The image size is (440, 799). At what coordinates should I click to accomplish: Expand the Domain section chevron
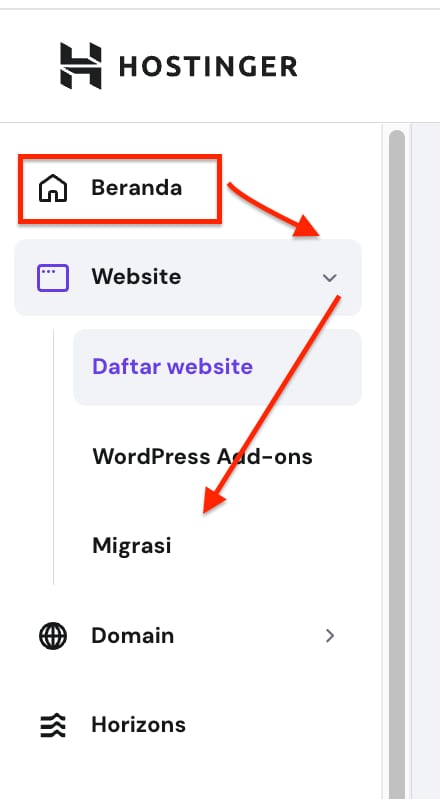(x=330, y=635)
